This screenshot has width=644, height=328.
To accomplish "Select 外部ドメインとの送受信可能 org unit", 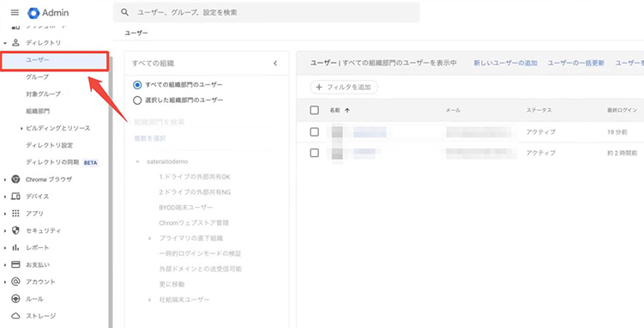I will (x=201, y=269).
